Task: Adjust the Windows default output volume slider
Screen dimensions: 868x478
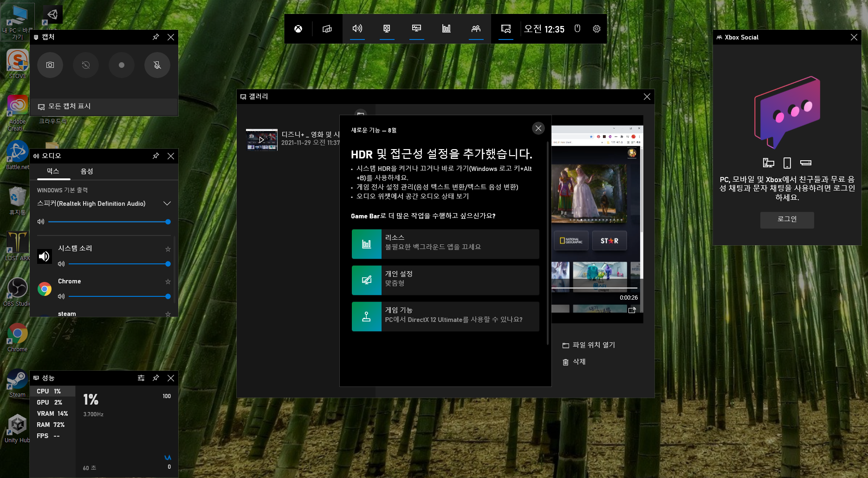Action: pyautogui.click(x=110, y=222)
